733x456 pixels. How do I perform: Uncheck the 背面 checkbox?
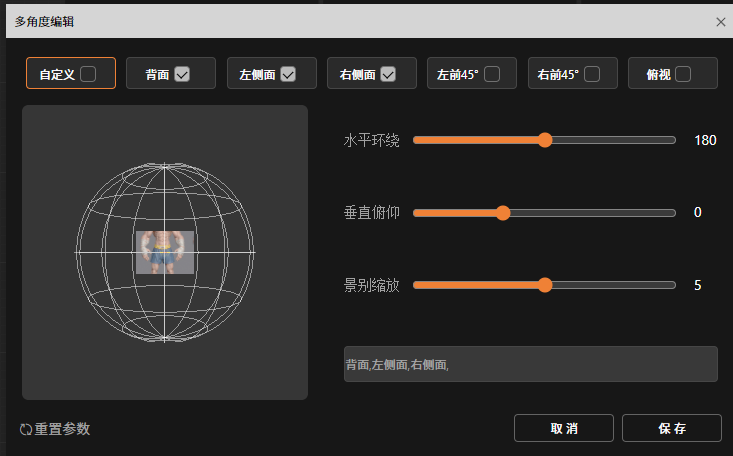point(182,74)
